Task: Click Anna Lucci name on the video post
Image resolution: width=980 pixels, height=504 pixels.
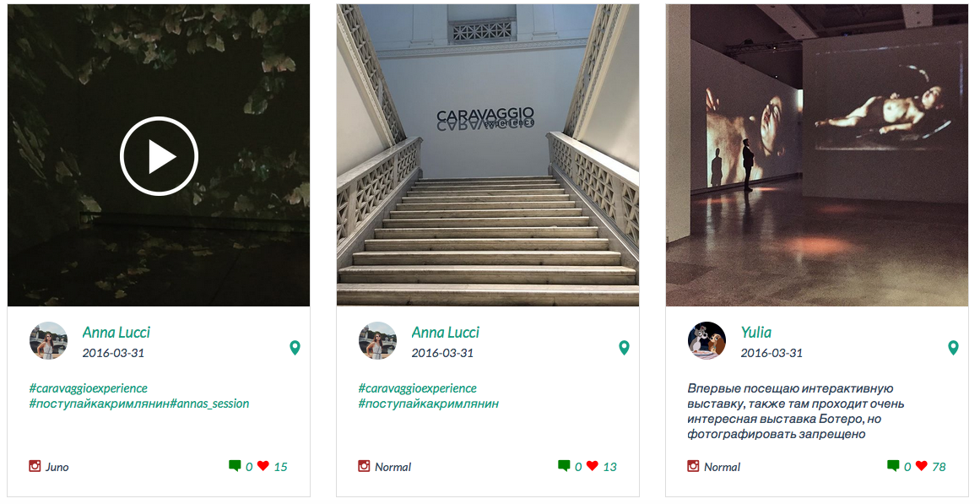Action: click(x=116, y=333)
